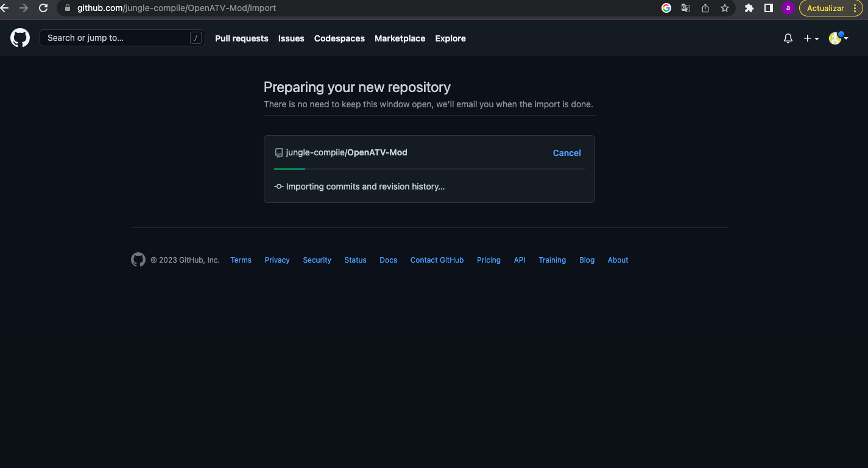Go to Pull requests
Viewport: 868px width, 468px height.
coord(241,38)
